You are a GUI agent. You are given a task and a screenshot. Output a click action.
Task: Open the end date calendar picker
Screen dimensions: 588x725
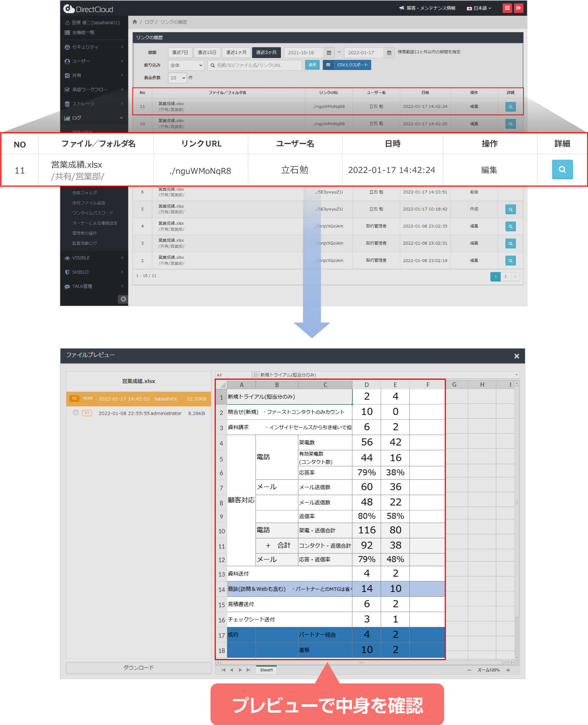tap(389, 52)
